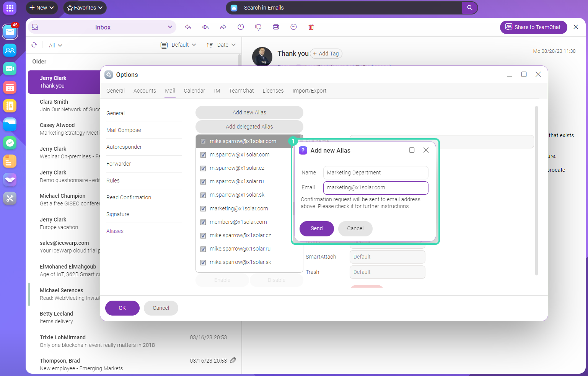Select the Signature section in Mail settings

point(117,214)
